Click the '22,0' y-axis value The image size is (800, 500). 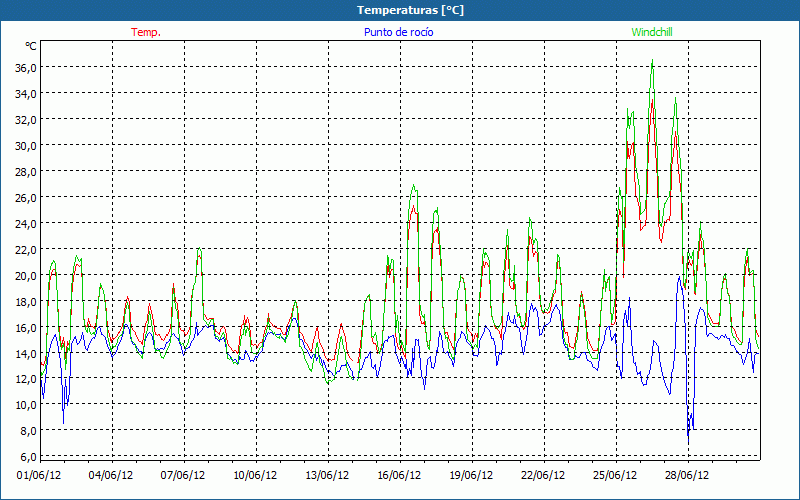[27, 249]
